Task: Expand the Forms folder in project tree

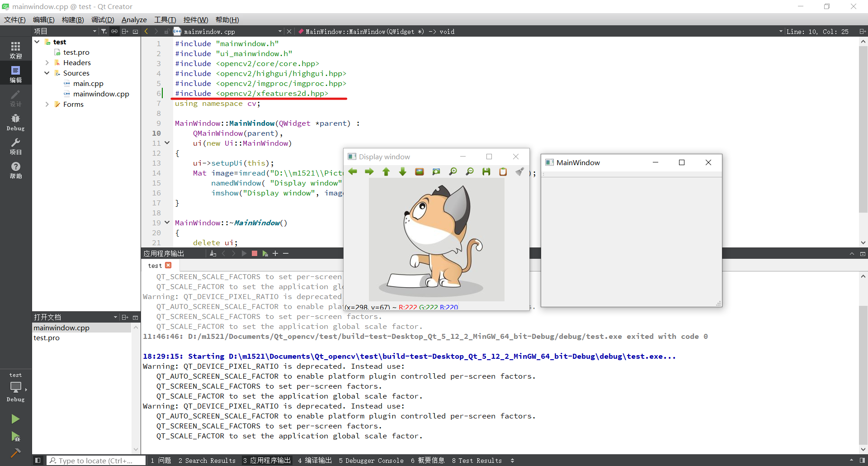Action: point(47,104)
